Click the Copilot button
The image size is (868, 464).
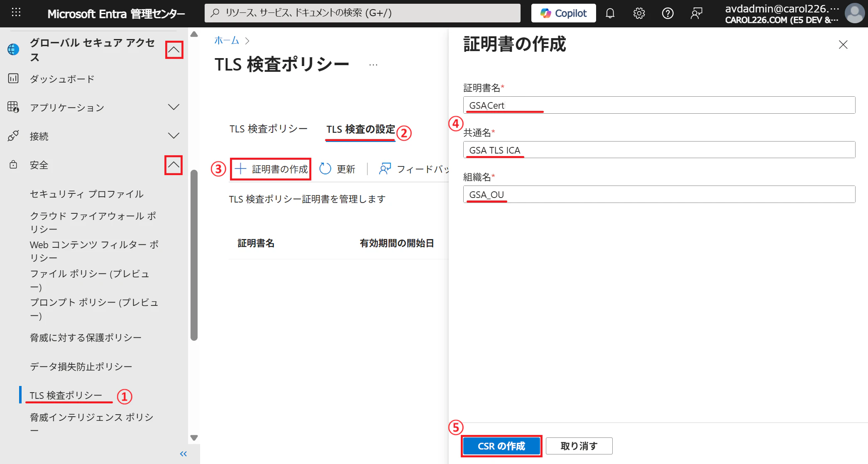[x=563, y=13]
